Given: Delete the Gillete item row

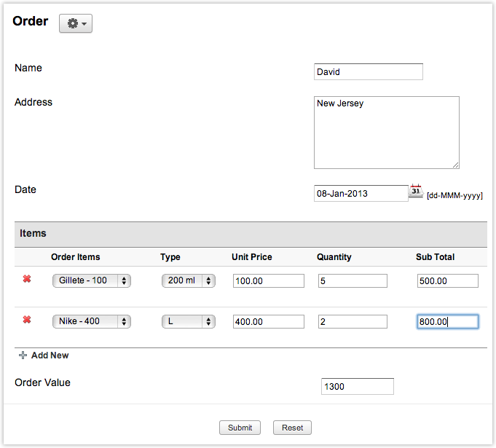Looking at the screenshot, I should point(27,279).
